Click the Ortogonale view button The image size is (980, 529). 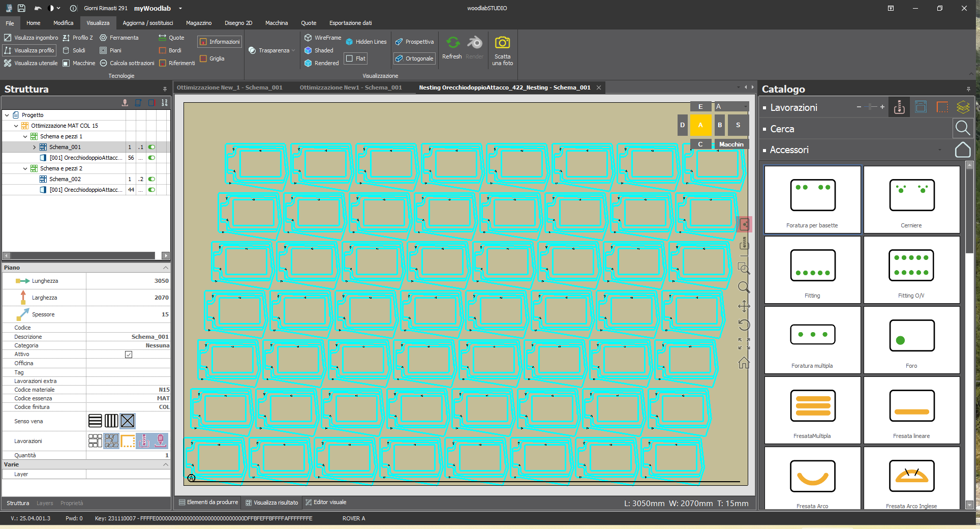[414, 58]
